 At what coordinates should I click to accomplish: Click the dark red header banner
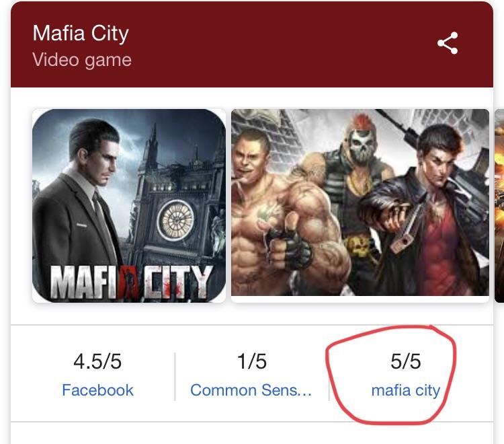[252, 44]
